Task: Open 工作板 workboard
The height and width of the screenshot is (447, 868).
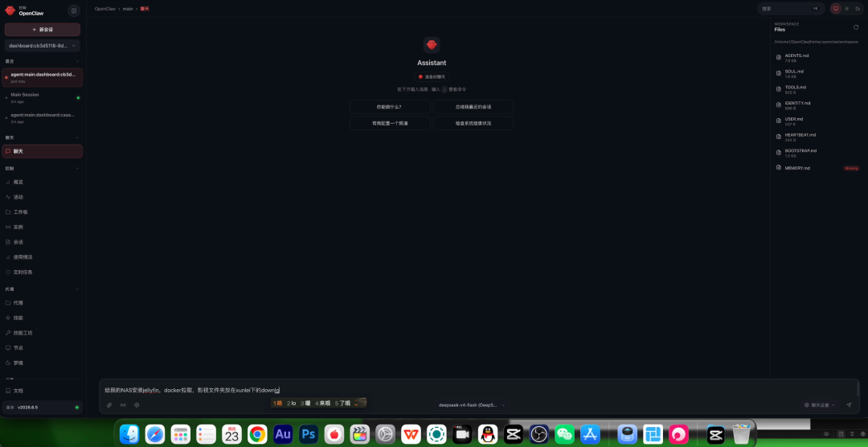Action: pos(42,211)
